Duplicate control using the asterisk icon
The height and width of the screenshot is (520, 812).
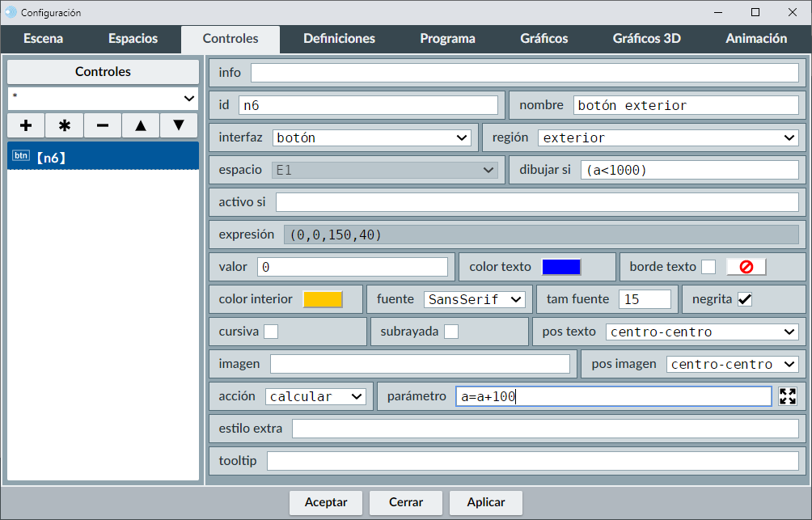point(65,125)
